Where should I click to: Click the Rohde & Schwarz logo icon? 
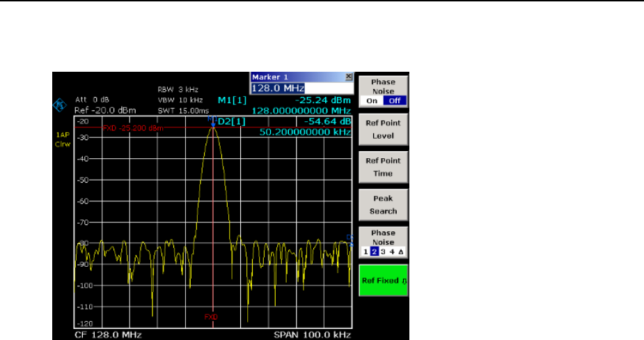[58, 106]
